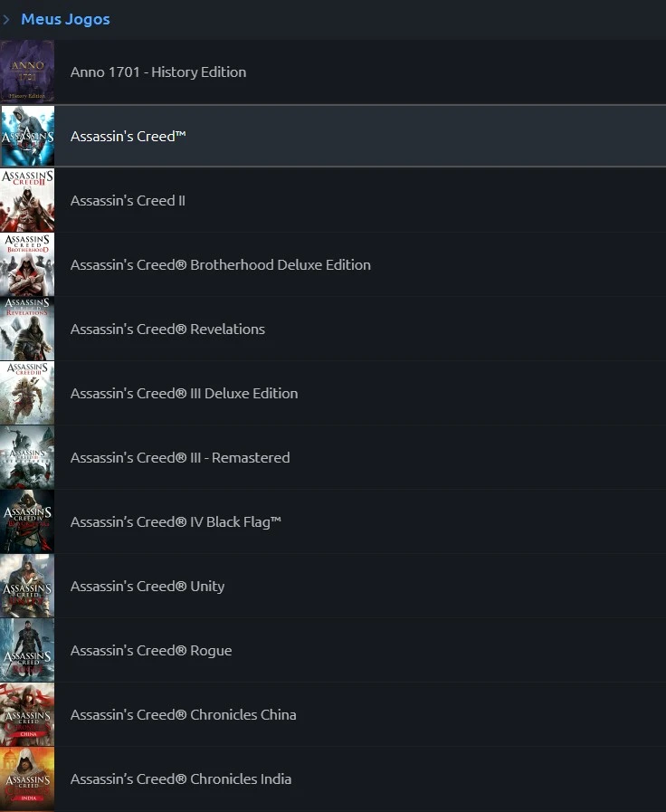This screenshot has width=666, height=812.
Task: Open the Chronicles China cover thumbnail
Action: click(27, 714)
